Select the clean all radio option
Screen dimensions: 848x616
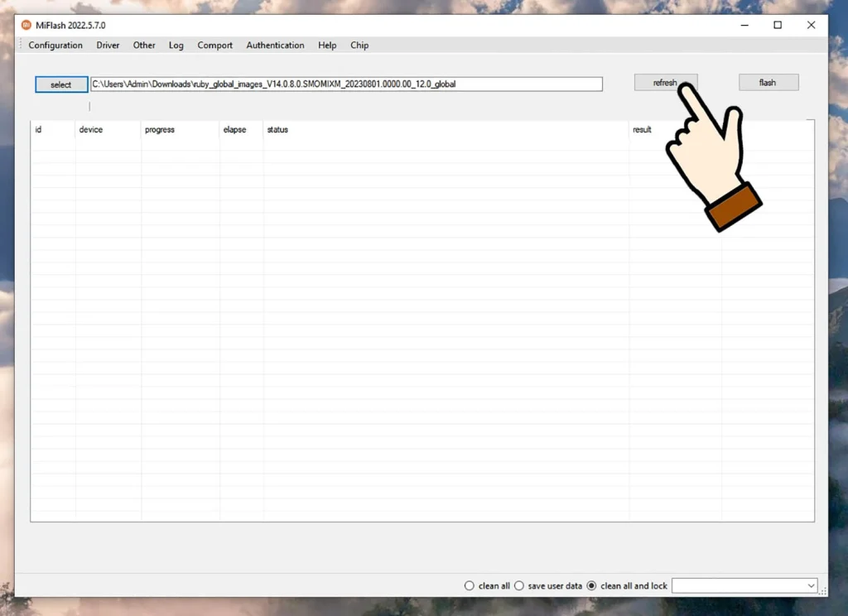470,586
